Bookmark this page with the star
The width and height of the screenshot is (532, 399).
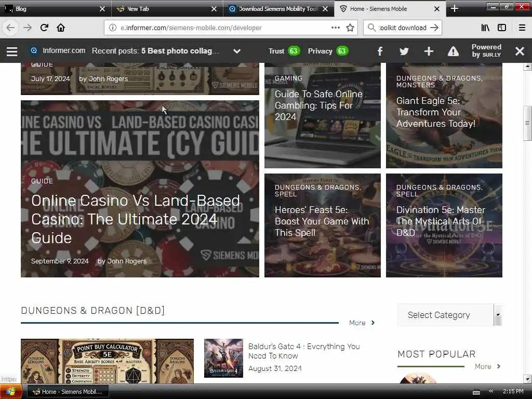point(350,28)
